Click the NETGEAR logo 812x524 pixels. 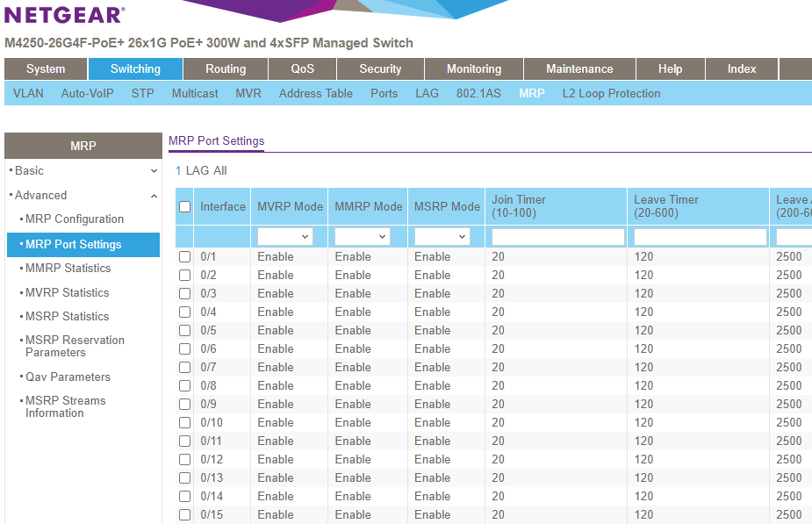coord(65,15)
